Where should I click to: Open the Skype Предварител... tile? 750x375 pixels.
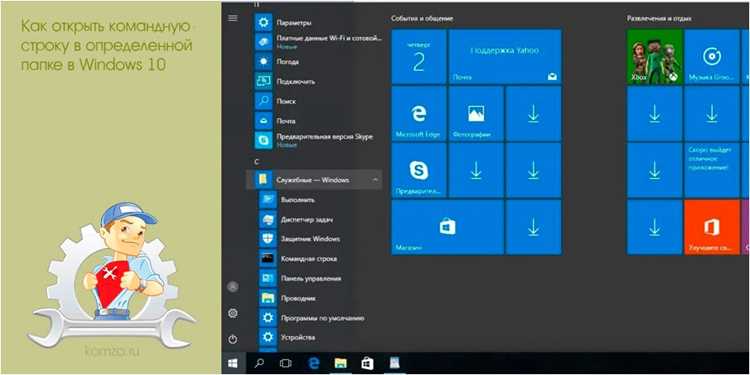[419, 170]
